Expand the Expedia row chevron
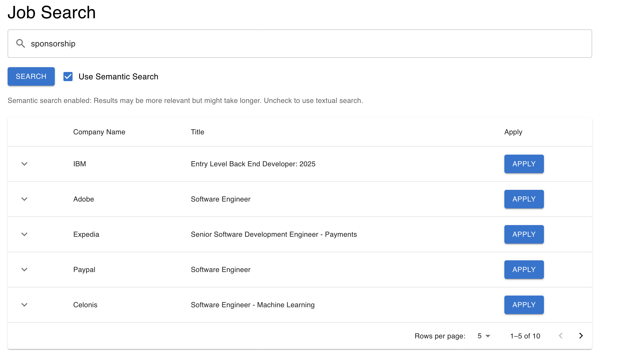The image size is (617, 364). [24, 234]
